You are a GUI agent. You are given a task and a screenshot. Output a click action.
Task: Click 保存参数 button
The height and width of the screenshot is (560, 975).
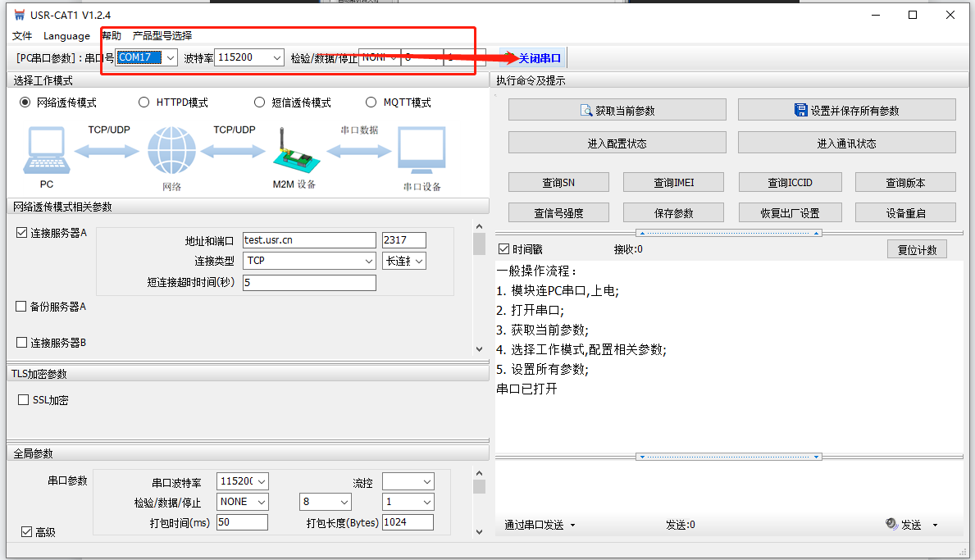tap(673, 212)
